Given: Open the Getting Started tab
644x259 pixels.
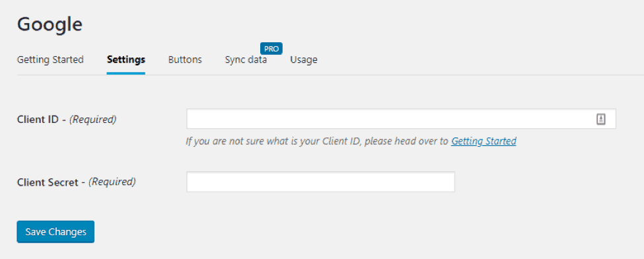Looking at the screenshot, I should coord(50,59).
